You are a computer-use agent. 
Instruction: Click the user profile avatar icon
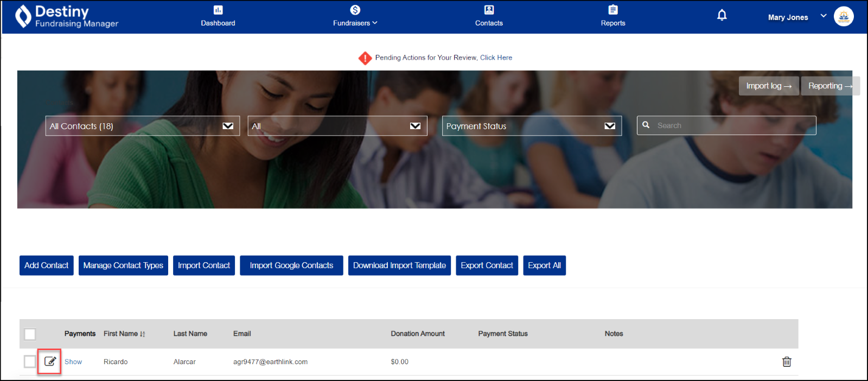click(x=844, y=16)
